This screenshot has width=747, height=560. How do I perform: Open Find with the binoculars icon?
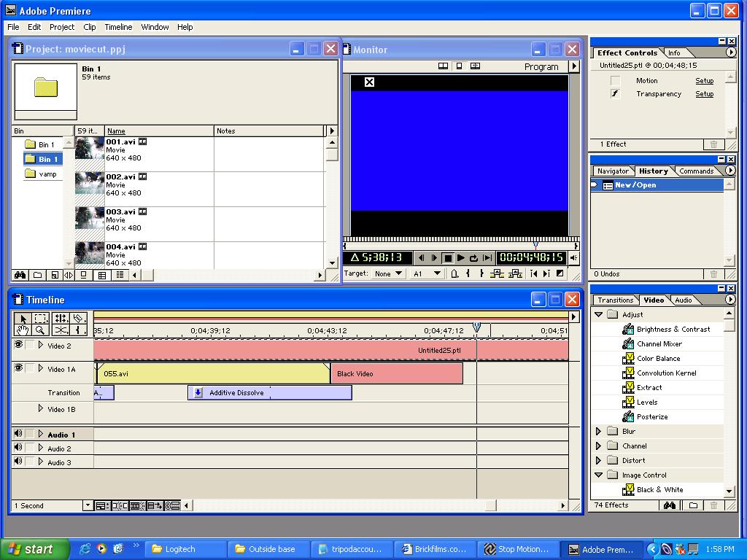tap(18, 275)
